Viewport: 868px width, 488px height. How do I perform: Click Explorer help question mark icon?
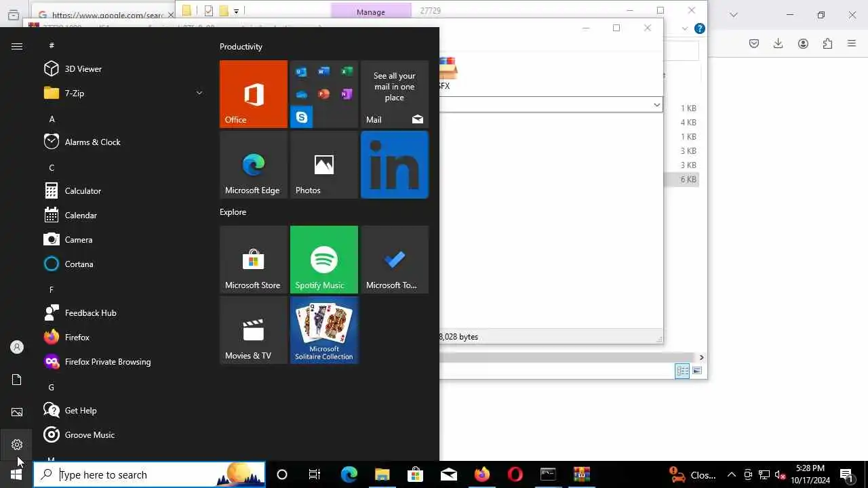click(700, 28)
